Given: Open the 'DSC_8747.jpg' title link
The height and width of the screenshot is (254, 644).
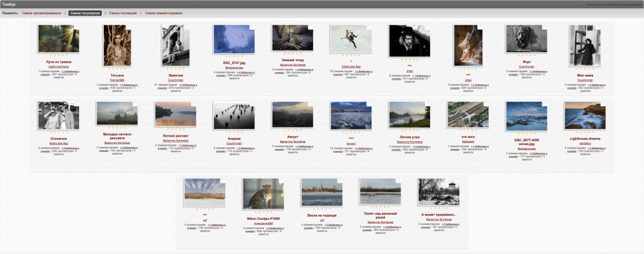Looking at the screenshot, I should [234, 63].
